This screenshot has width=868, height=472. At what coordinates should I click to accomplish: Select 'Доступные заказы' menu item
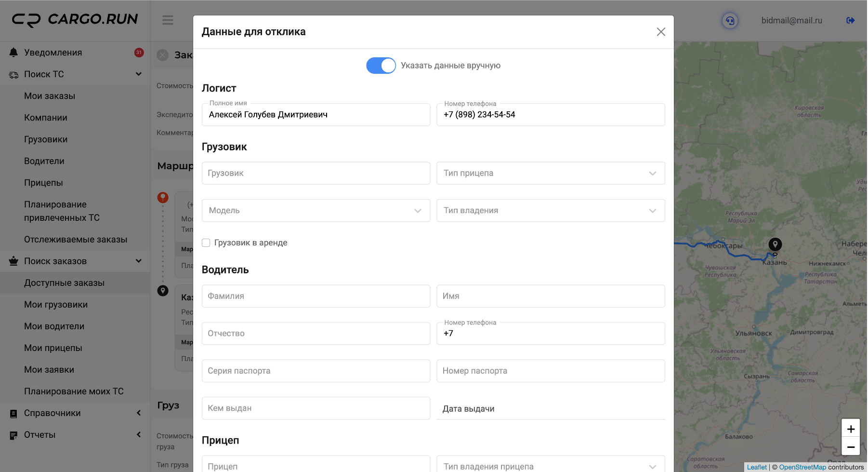pos(64,283)
